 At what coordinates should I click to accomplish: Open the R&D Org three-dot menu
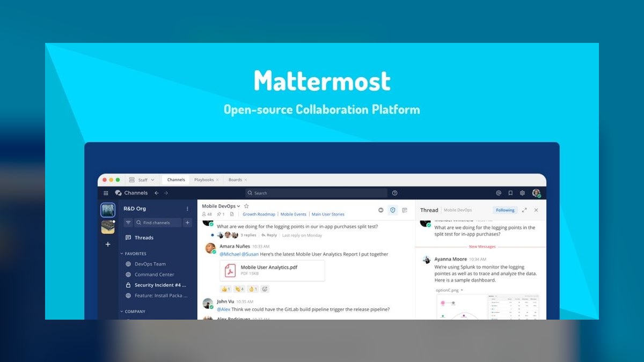click(187, 209)
